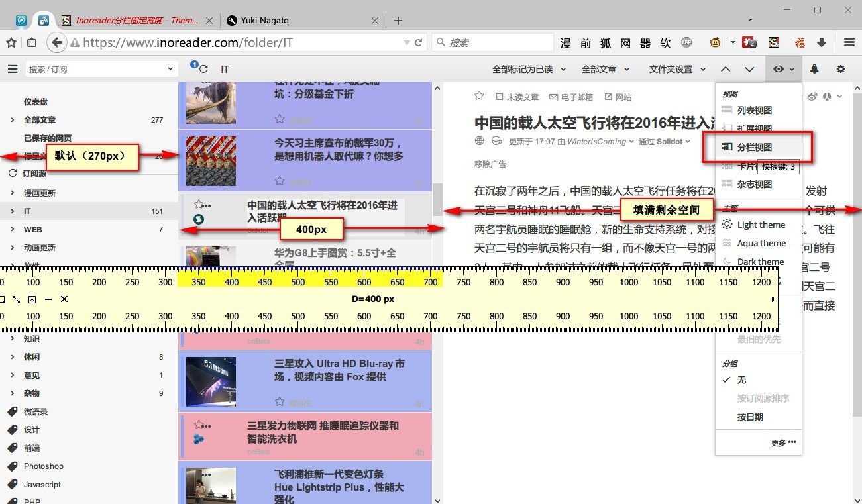Viewport: 862px width, 504px height.
Task: Open thumbnail of 三星攻入 Ultra HD article
Action: coord(211,381)
